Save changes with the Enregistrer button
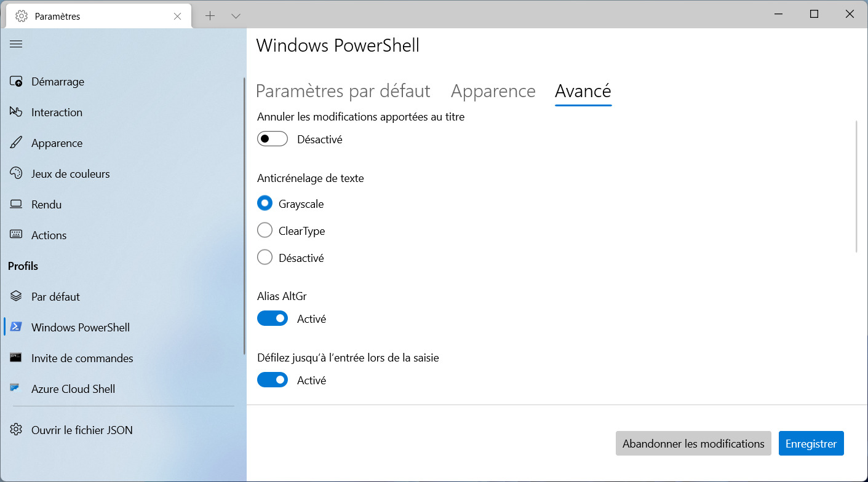The image size is (868, 482). (x=811, y=443)
